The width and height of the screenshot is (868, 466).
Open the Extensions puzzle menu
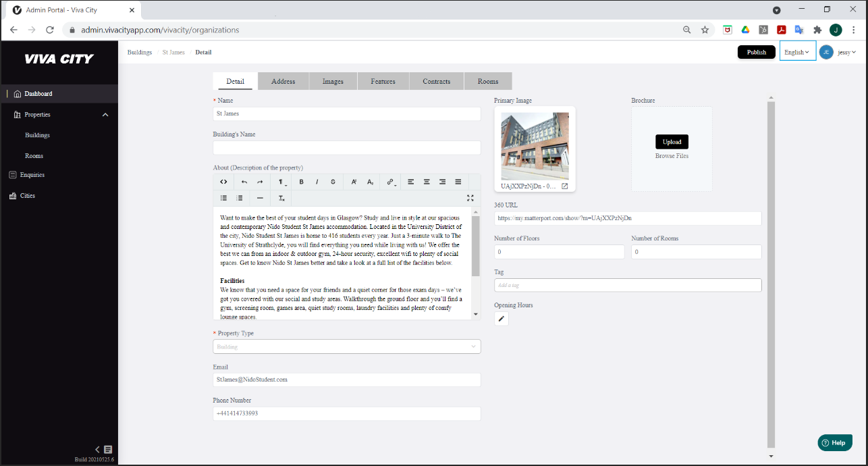coord(817,30)
